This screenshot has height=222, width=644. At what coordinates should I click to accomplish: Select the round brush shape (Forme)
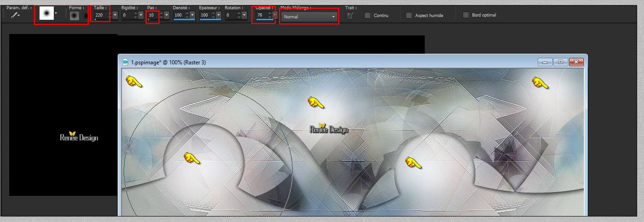74,16
